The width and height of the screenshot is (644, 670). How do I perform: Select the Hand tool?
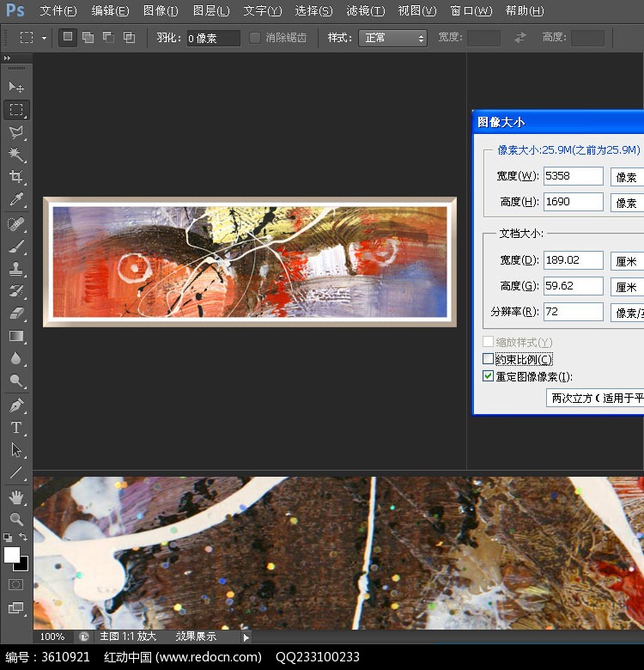[16, 497]
